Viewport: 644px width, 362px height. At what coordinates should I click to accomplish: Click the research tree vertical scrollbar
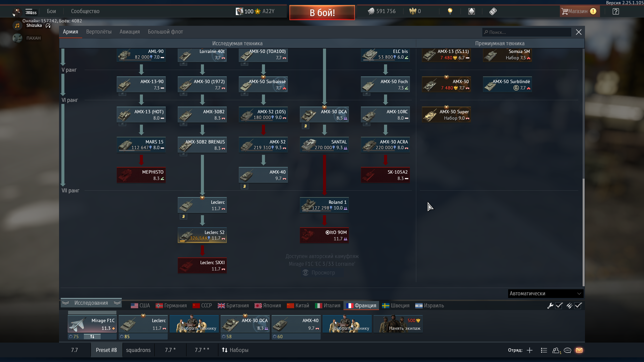(583, 232)
